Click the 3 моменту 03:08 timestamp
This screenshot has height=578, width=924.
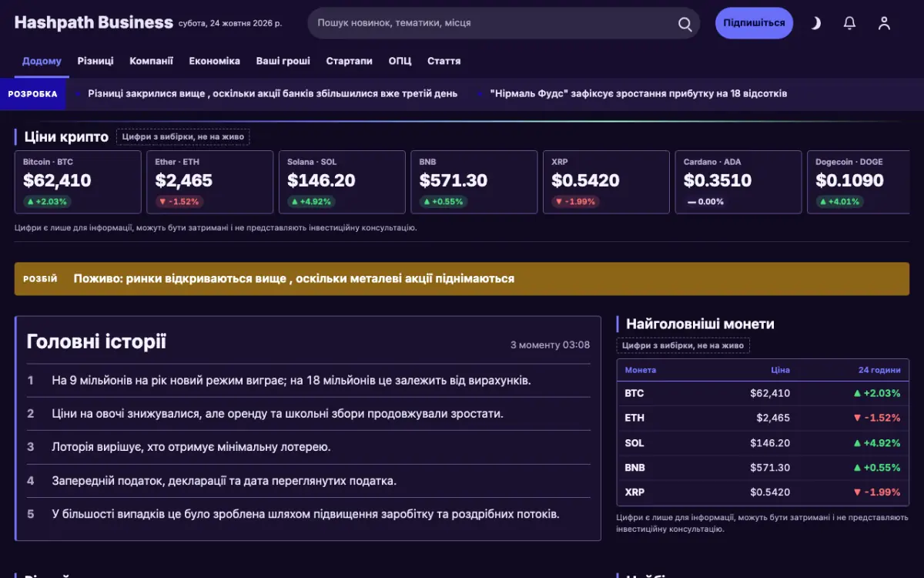(x=551, y=344)
